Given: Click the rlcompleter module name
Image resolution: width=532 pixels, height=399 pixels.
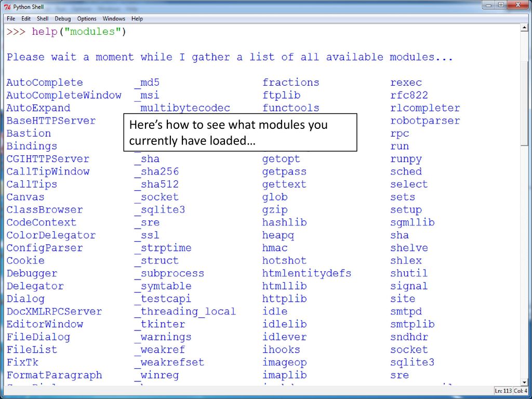Looking at the screenshot, I should pyautogui.click(x=425, y=108).
